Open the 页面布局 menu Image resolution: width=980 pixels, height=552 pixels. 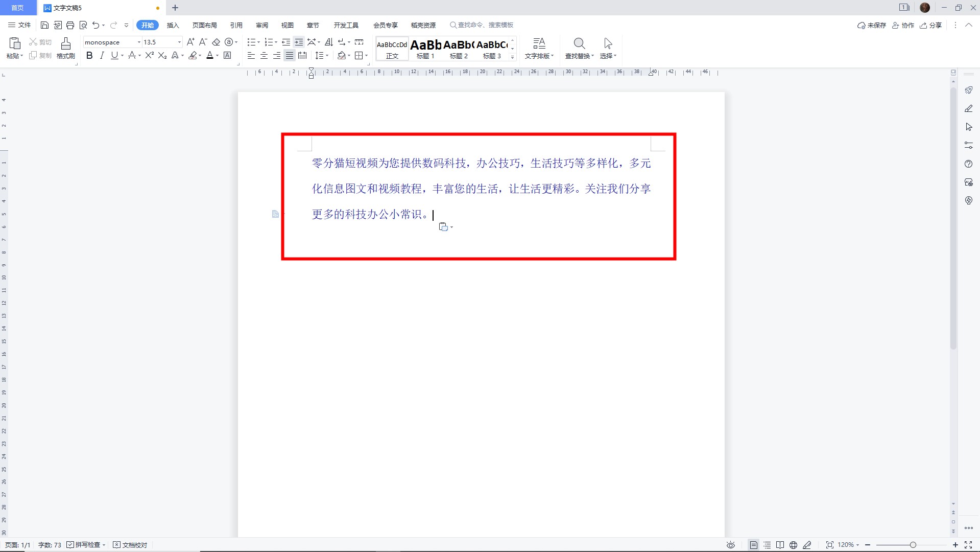tap(204, 25)
